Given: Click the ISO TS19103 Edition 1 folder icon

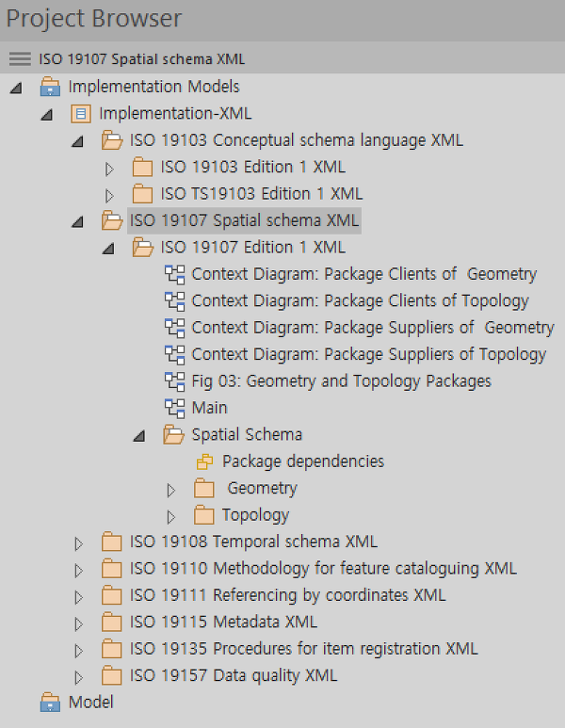Looking at the screenshot, I should point(142,194).
